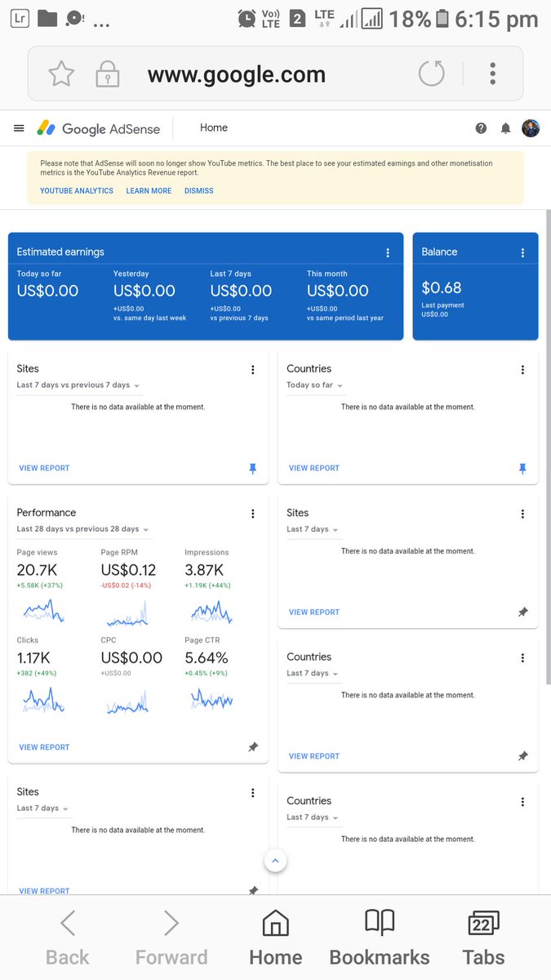551x980 pixels.
Task: Tap the scroll-to-top floating arrow button
Action: (275, 861)
